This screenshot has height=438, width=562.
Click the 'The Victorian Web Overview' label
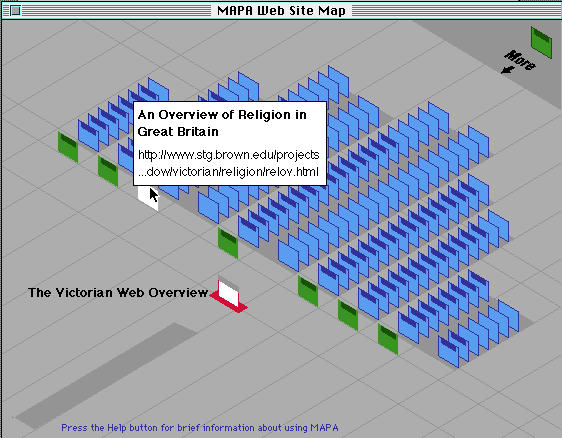(x=118, y=292)
